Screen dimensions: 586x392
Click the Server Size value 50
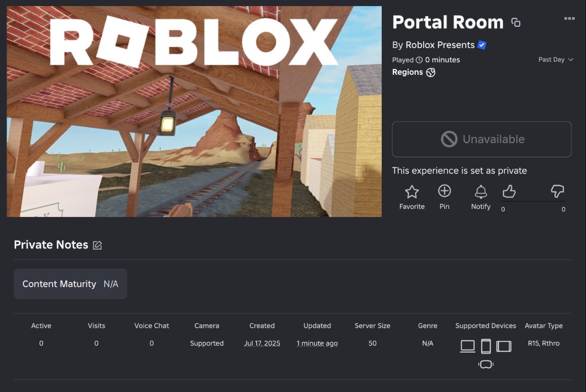372,343
